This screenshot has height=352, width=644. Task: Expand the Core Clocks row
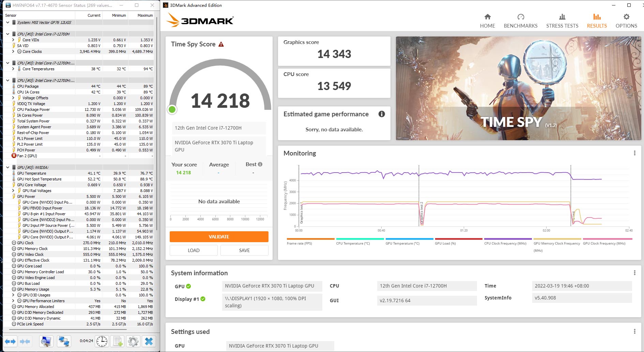pos(13,52)
